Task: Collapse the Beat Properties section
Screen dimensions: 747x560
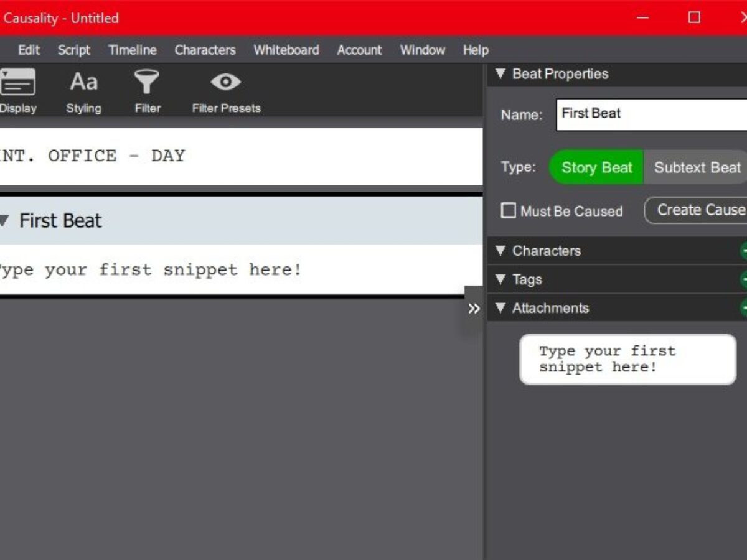Action: click(500, 74)
